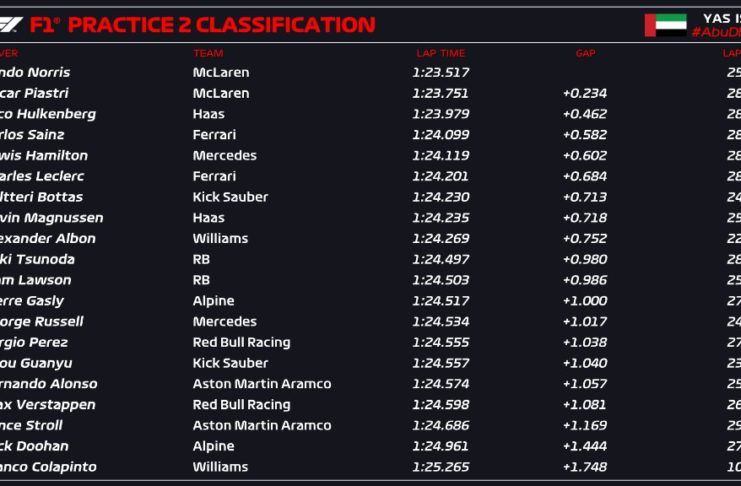Viewport: 741px width, 486px height.
Task: Click the LAP TIME column header
Action: (440, 53)
